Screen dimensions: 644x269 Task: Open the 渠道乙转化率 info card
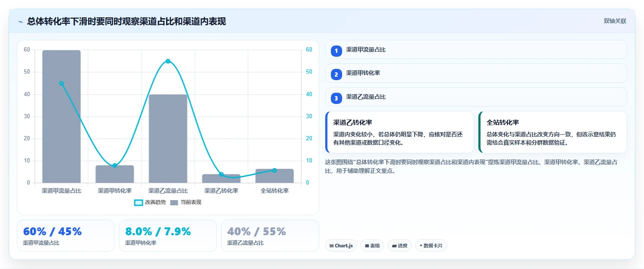(399, 132)
